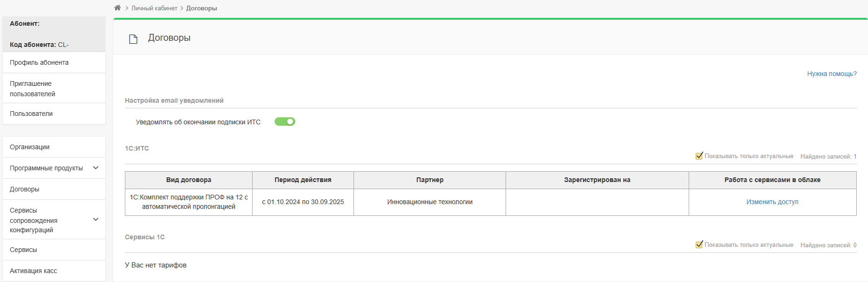
Task: Select the period cell 01.10.2024 по 30.09.2025
Action: 303,202
